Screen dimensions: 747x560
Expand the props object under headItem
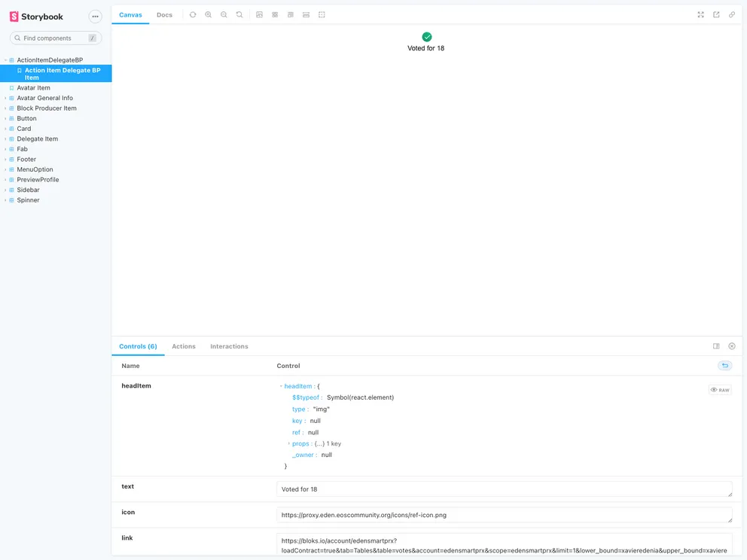pyautogui.click(x=289, y=443)
